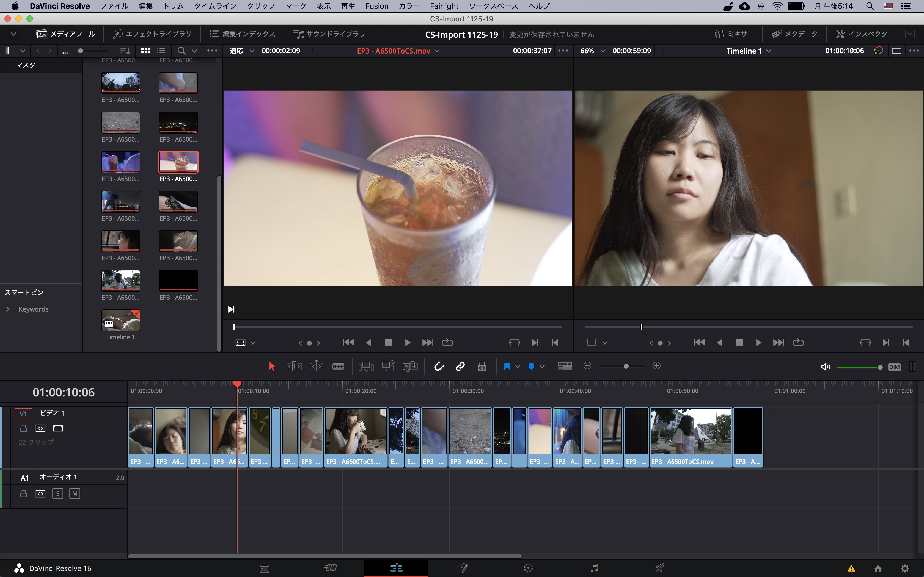Open the Fusion page icon
Image resolution: width=924 pixels, height=577 pixels.
(x=462, y=568)
